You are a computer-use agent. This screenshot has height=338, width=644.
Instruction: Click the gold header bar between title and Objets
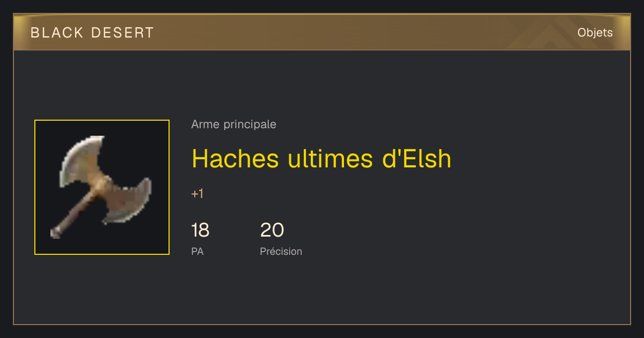click(365, 33)
